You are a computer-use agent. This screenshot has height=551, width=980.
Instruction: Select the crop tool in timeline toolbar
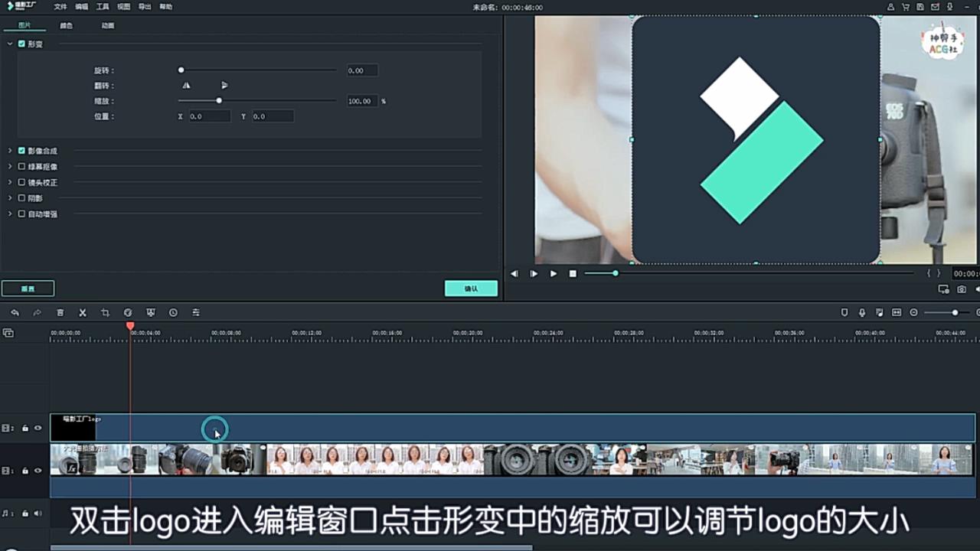coord(105,312)
